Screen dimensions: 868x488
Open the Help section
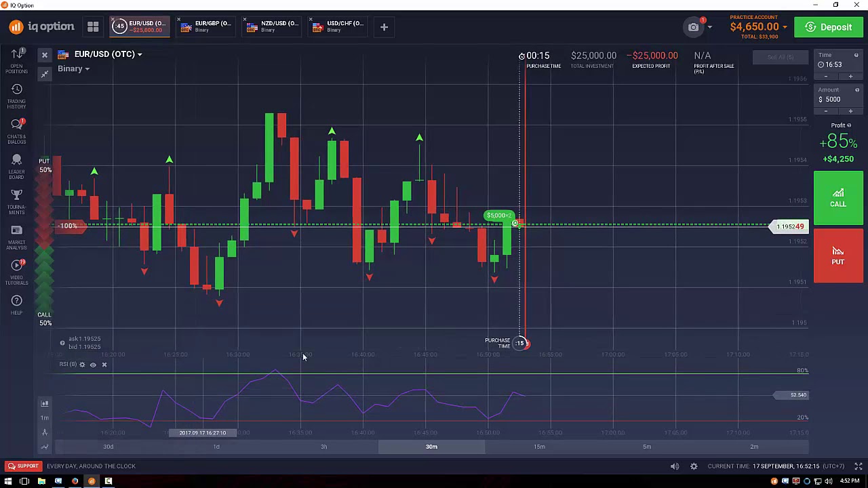pos(17,306)
